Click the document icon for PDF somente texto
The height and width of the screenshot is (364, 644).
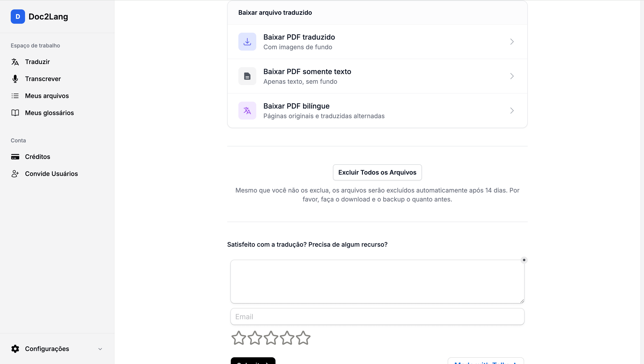(x=247, y=76)
